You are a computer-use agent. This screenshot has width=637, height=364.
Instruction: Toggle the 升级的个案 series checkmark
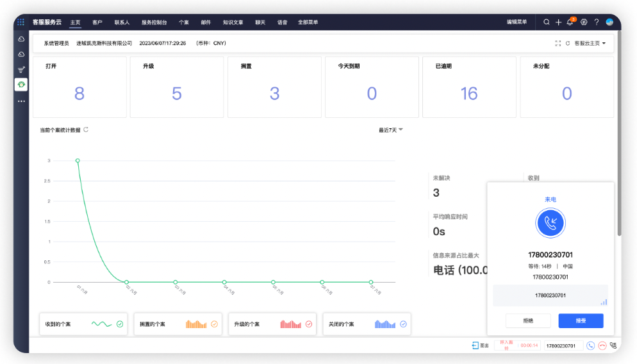(x=308, y=324)
